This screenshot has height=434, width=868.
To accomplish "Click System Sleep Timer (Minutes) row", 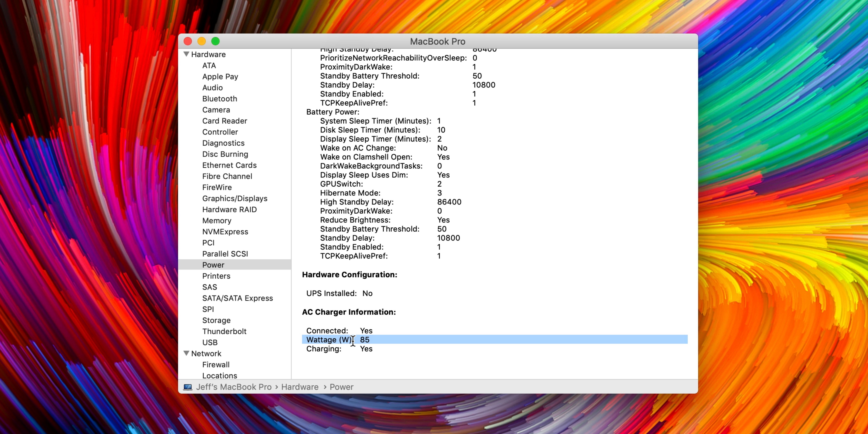I will click(x=380, y=121).
